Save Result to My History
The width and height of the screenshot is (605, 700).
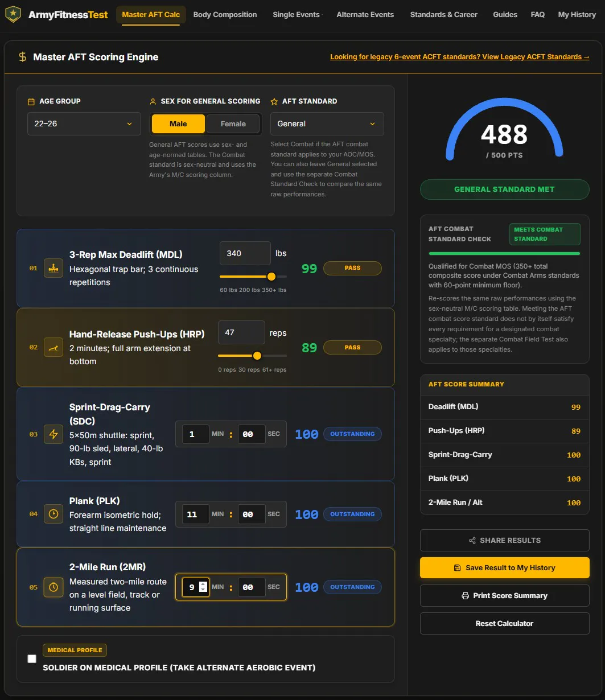click(505, 568)
